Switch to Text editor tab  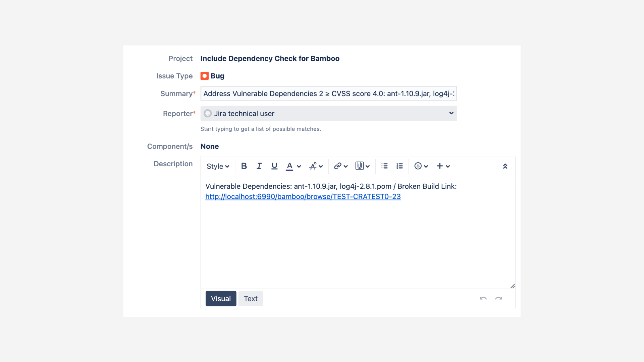click(251, 298)
